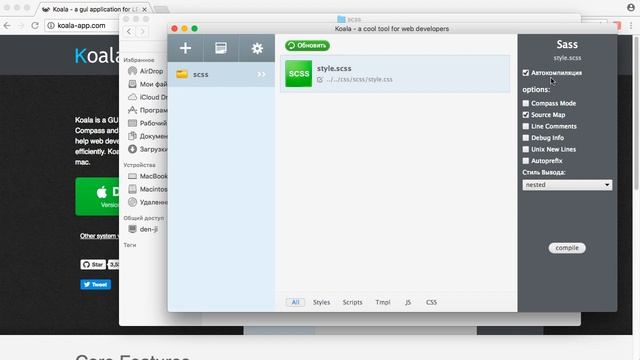Enable Line Comments option

click(x=526, y=126)
